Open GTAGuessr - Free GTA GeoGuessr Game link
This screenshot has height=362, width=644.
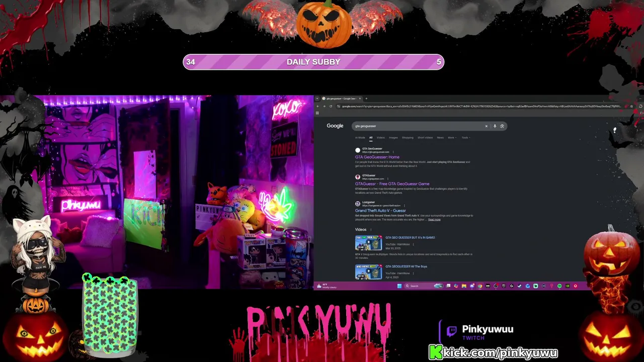392,184
